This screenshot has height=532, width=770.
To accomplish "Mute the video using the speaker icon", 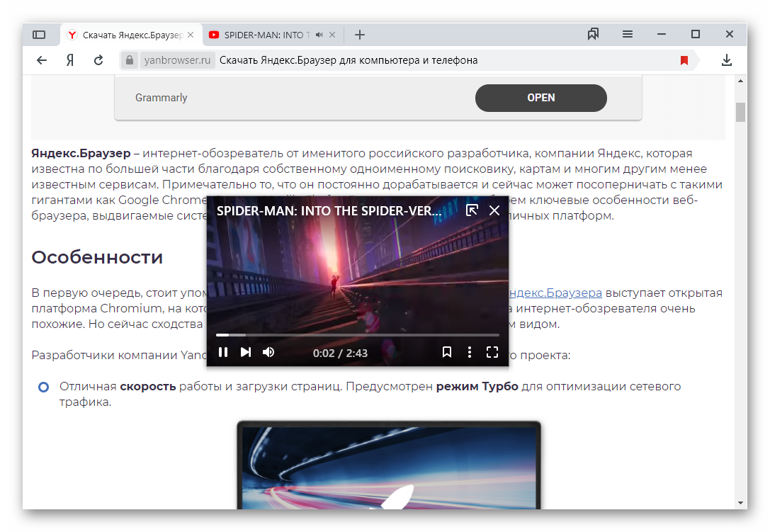I will point(268,352).
